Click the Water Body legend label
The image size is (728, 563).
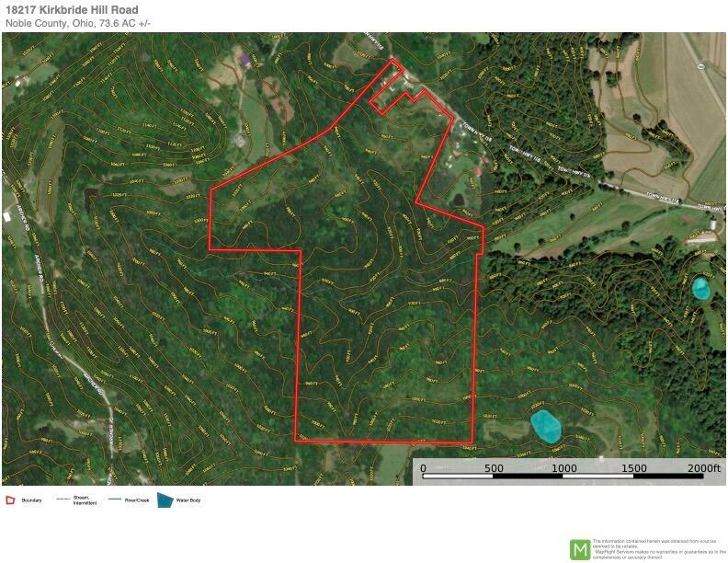coord(188,500)
